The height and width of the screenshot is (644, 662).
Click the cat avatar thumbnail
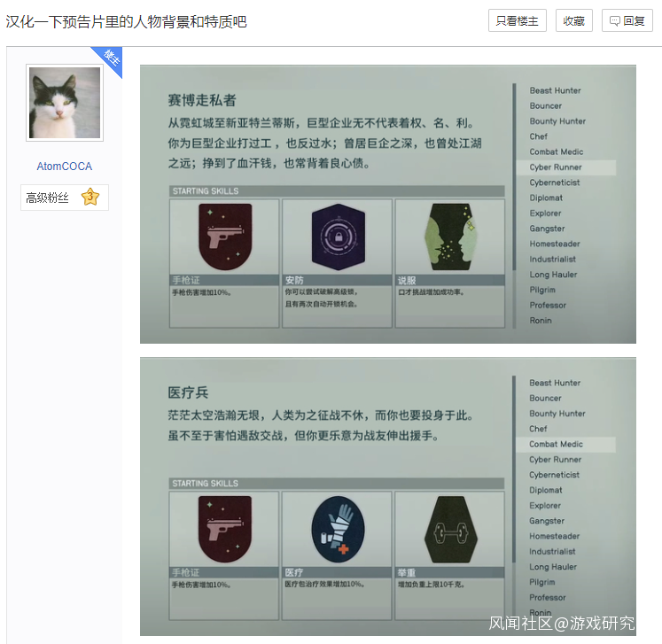(x=65, y=103)
